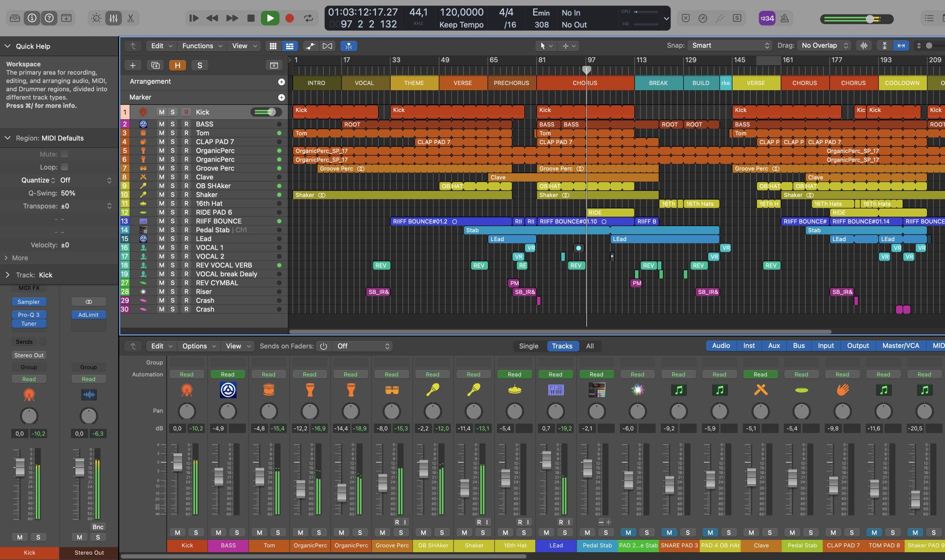Open Smart Controls brightness-dial icon

[x=96, y=18]
